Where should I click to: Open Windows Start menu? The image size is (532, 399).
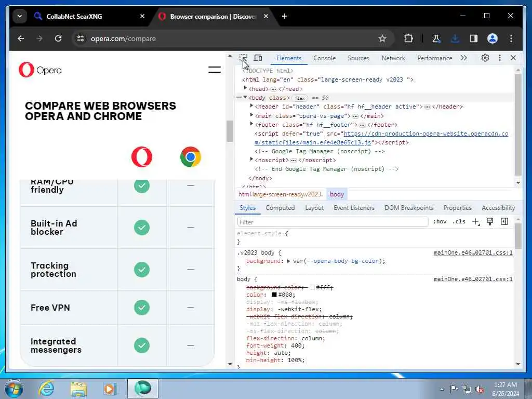tap(14, 389)
